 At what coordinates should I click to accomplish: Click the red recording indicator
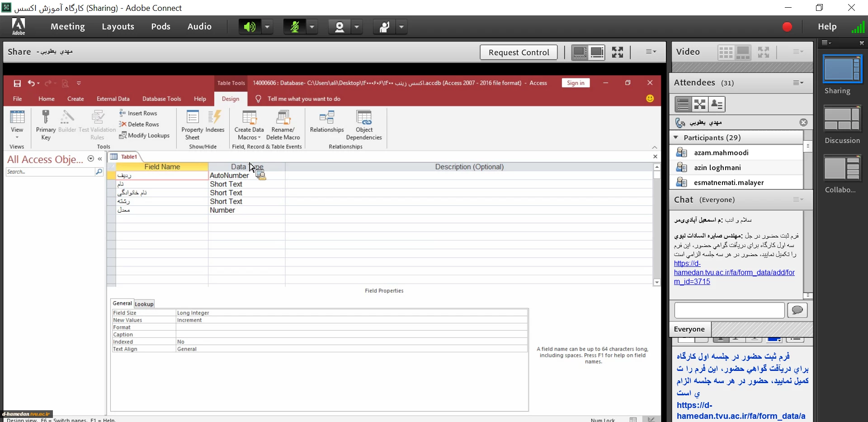pos(787,27)
